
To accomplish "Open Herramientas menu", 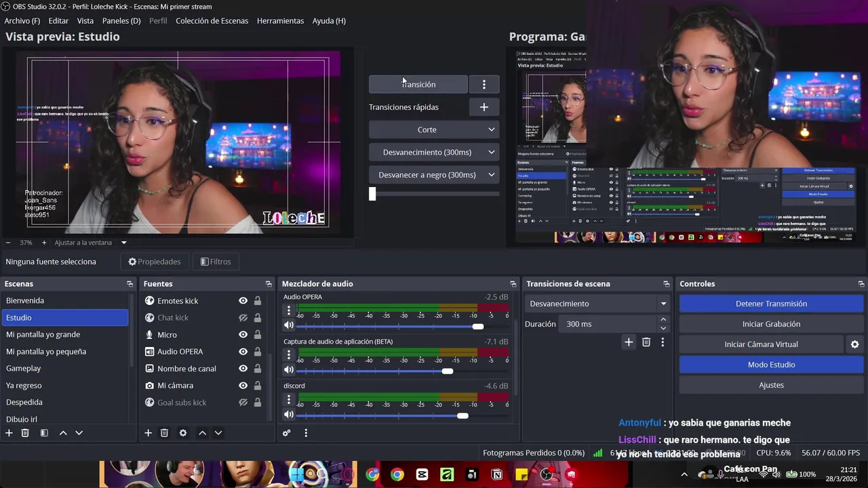I will pos(280,21).
